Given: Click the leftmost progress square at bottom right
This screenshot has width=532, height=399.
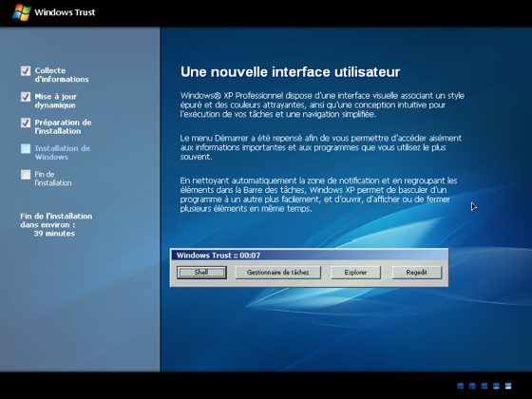Looking at the screenshot, I should (461, 386).
